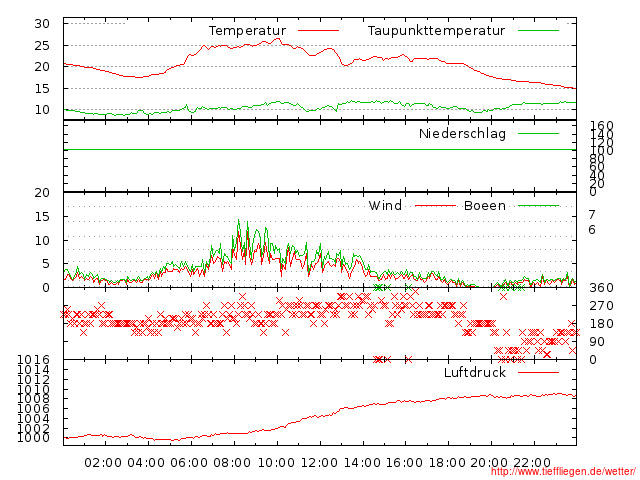Click the 180 wind direction axis label
This screenshot has width=640, height=480.
(x=601, y=324)
